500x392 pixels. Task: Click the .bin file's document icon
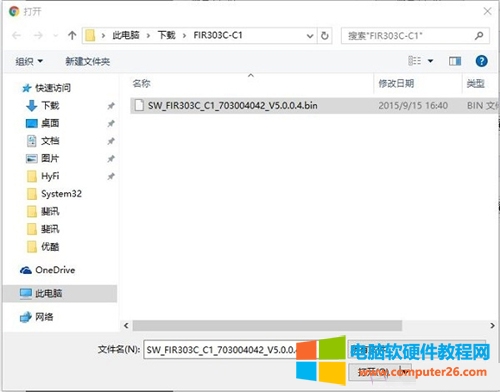tap(139, 105)
